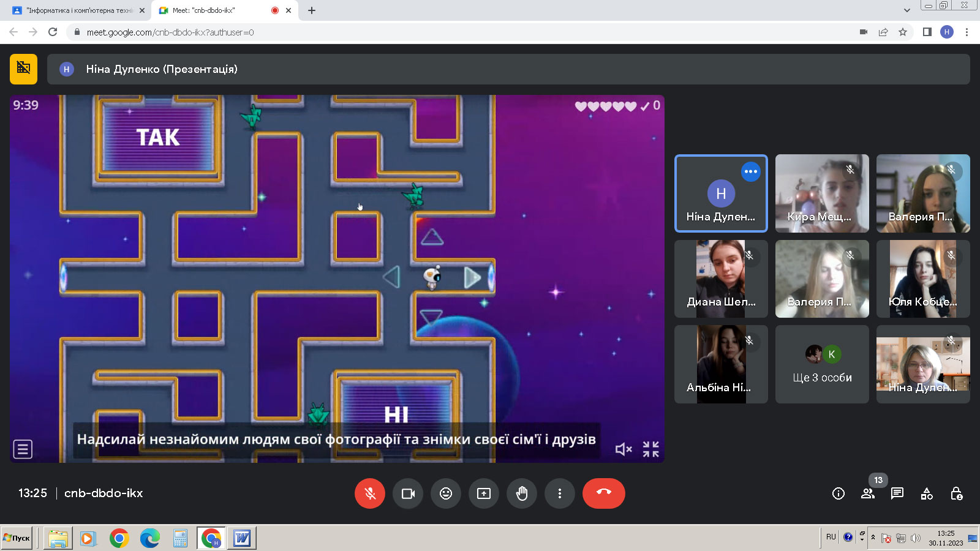
Task: Close the Meet browser tab
Action: click(288, 10)
